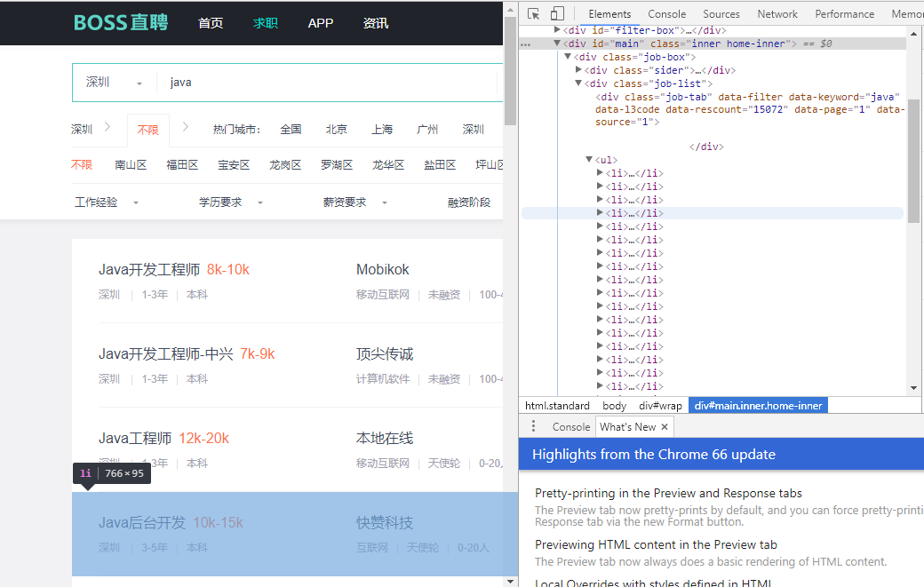This screenshot has height=587, width=924.
Task: Select the What's New drawer tab
Action: pyautogui.click(x=627, y=427)
